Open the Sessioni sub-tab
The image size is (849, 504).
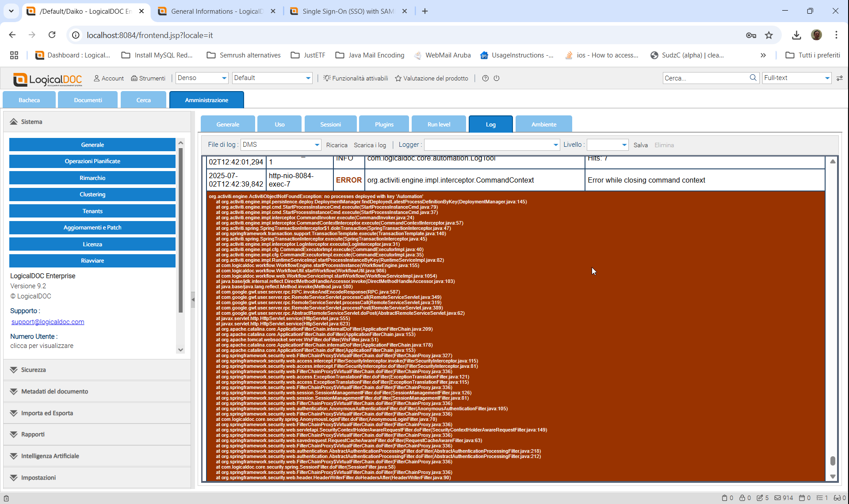(330, 124)
